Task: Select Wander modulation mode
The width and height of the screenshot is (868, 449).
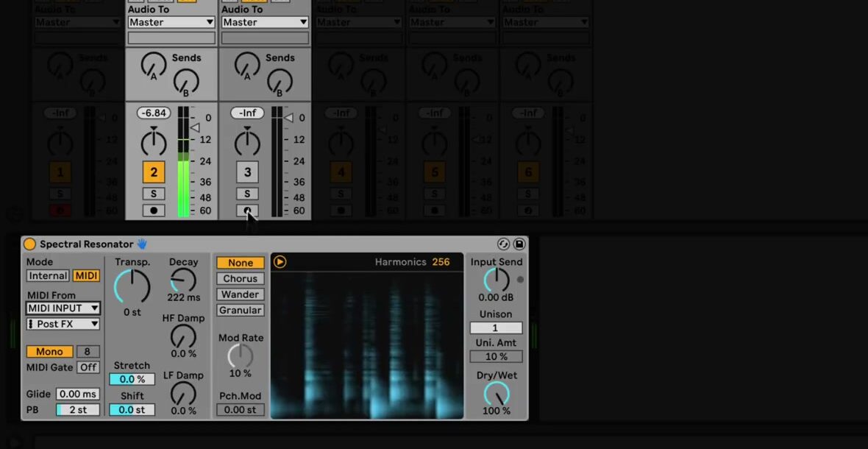Action: click(x=241, y=294)
